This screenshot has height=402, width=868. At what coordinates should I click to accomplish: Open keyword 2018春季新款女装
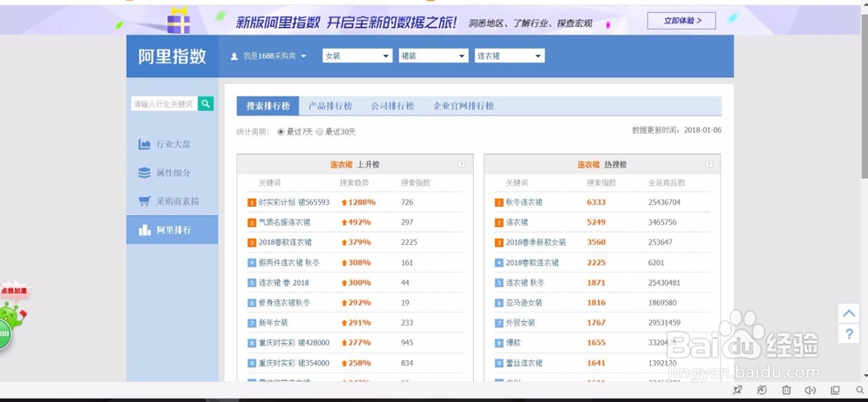[x=536, y=242]
